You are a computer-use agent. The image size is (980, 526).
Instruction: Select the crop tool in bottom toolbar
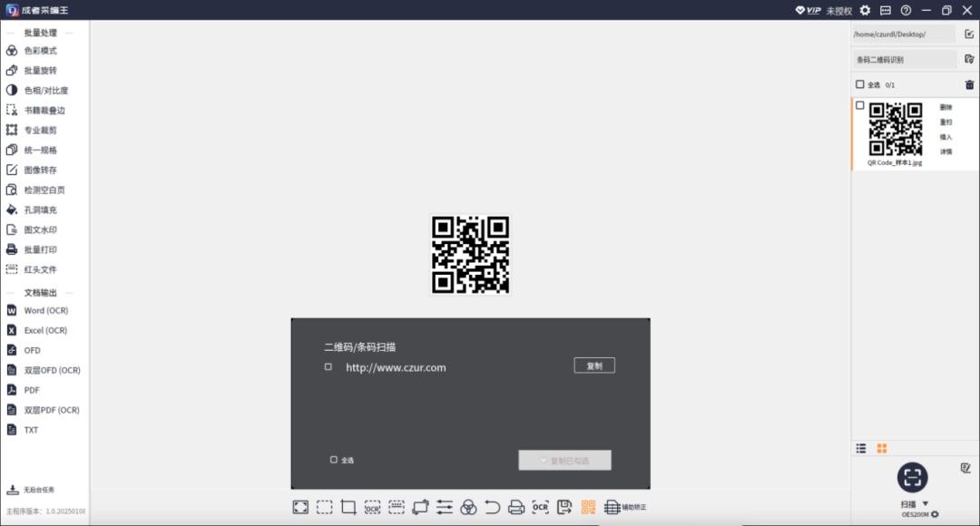[x=348, y=507]
